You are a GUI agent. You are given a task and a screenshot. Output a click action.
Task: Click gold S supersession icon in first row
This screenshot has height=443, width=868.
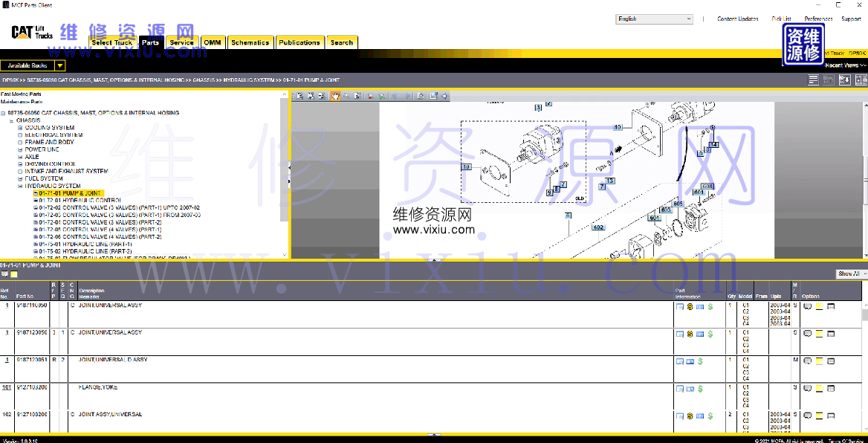pos(690,306)
